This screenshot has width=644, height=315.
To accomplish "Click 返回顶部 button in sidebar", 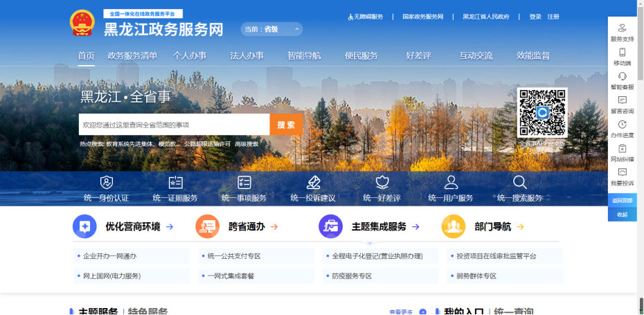I will [x=623, y=200].
